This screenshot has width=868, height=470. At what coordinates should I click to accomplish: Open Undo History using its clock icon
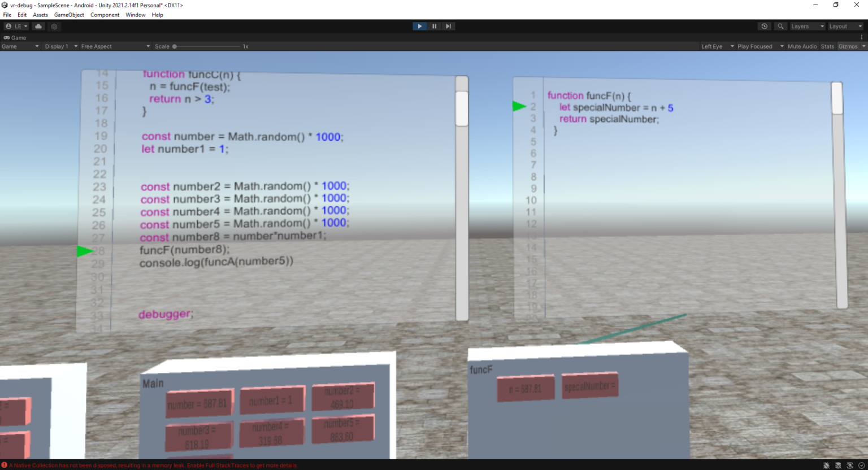click(x=765, y=26)
